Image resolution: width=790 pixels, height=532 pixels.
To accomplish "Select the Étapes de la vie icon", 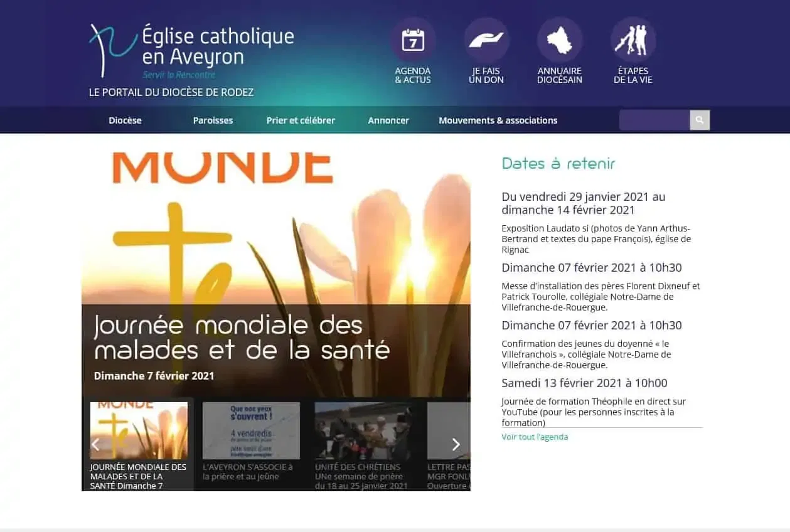I will point(633,39).
